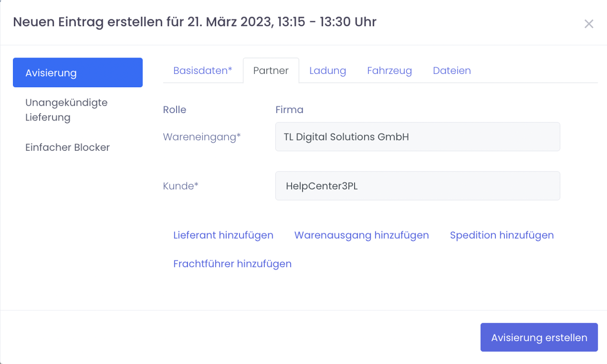Add a Warenausgang partner

362,235
